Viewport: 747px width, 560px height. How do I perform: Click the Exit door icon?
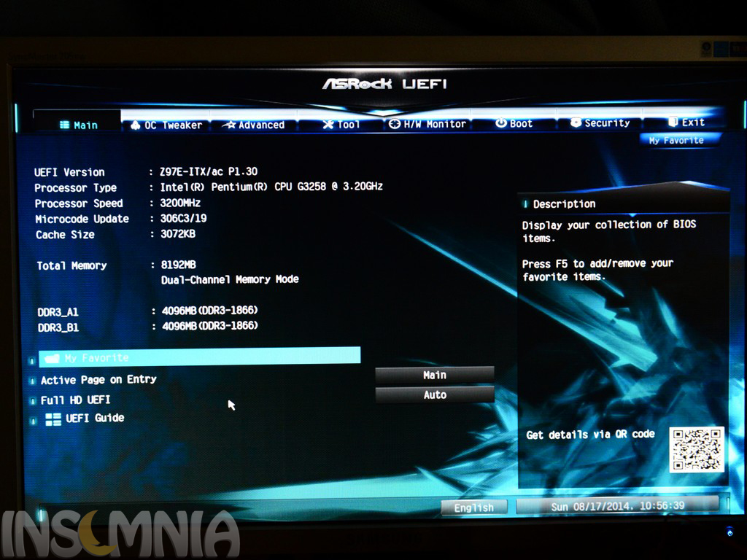click(673, 122)
